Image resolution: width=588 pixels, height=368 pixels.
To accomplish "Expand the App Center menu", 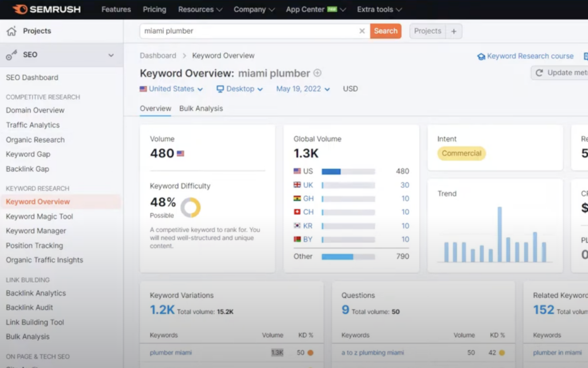I will tap(315, 9).
